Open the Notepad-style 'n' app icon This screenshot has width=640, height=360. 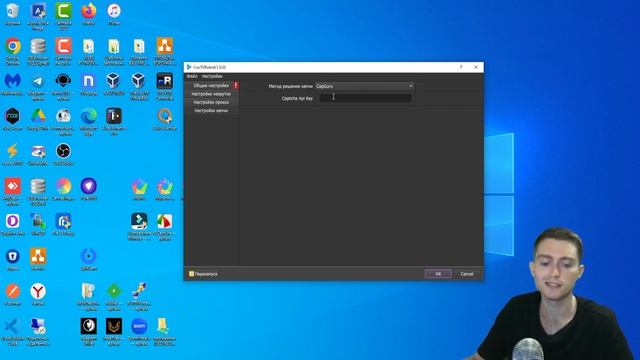(89, 84)
